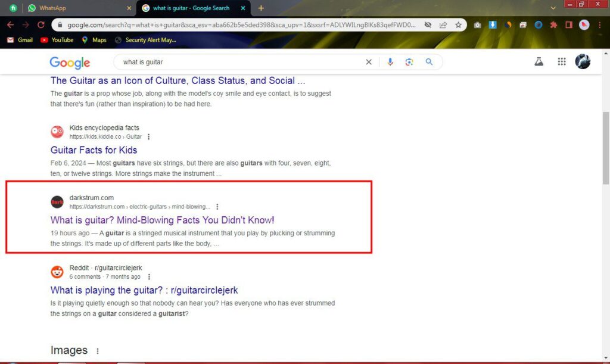
Task: Toggle the browser side panel
Action: pyautogui.click(x=569, y=25)
